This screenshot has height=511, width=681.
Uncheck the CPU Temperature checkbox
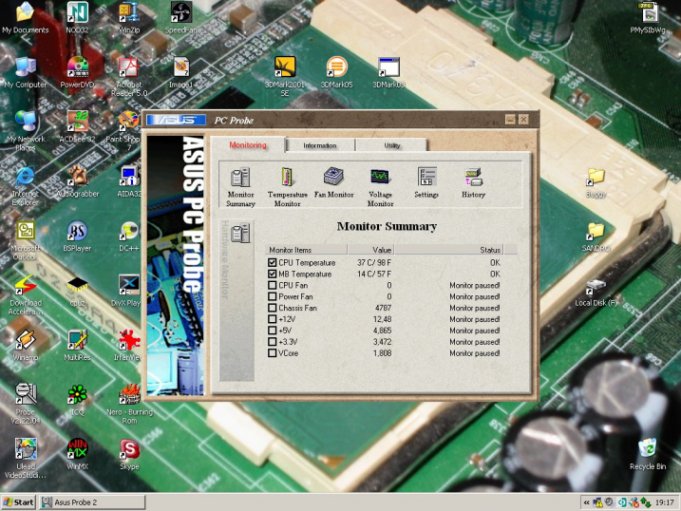pos(272,262)
